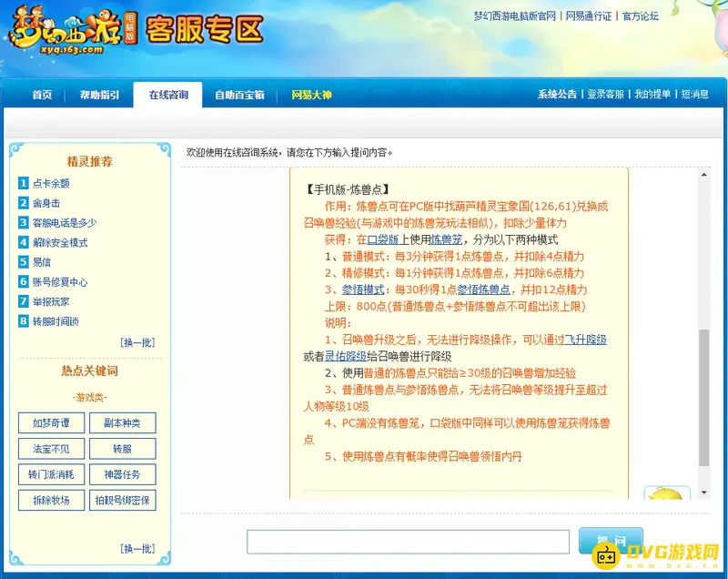This screenshot has width=728, height=579.
Task: Click the 梦幻西游 xyq.163.com logo
Action: [x=74, y=31]
